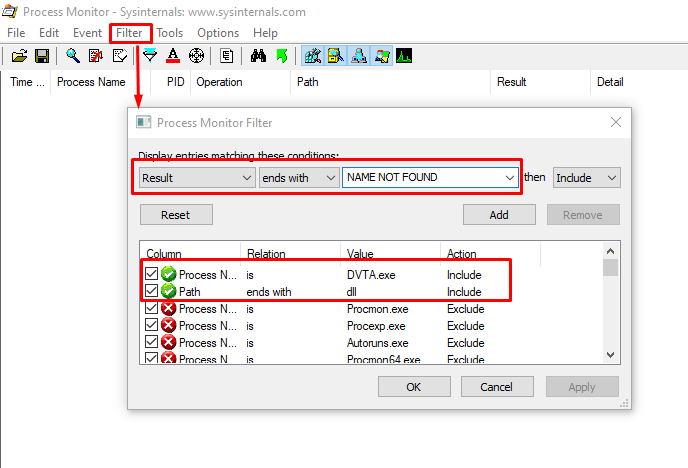Image resolution: width=688 pixels, height=468 pixels.
Task: Click the Open file toolbar icon
Action: point(19,56)
